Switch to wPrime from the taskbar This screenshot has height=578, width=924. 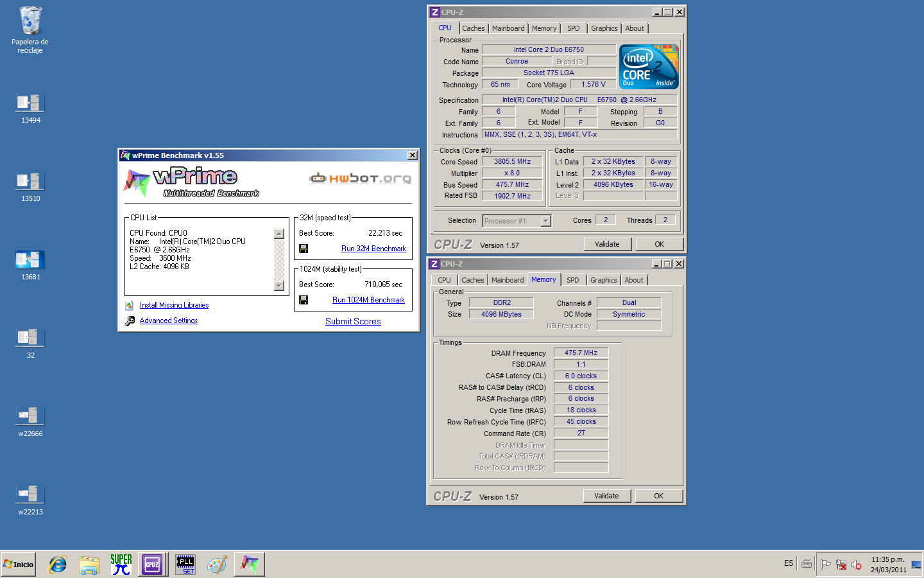click(250, 565)
